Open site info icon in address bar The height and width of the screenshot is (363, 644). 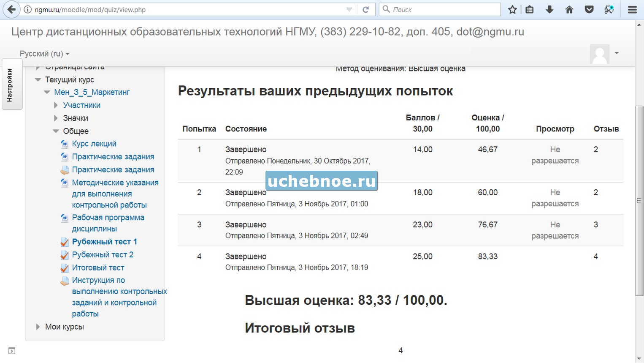pyautogui.click(x=28, y=9)
